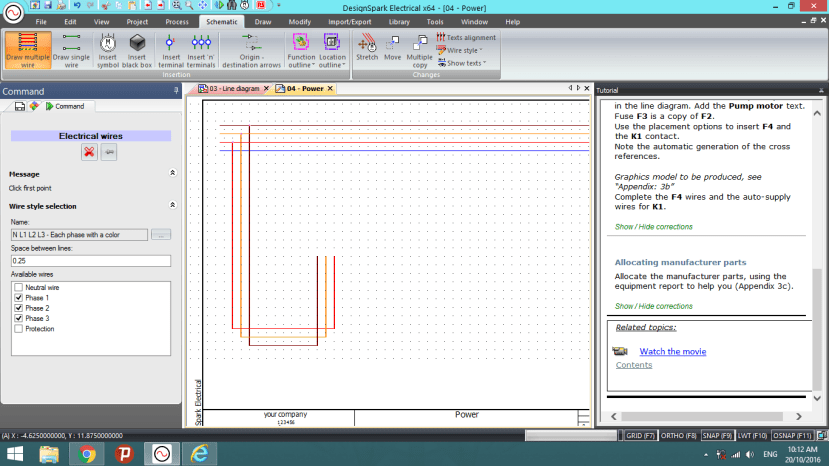Open the Watch the movie link

(x=672, y=351)
